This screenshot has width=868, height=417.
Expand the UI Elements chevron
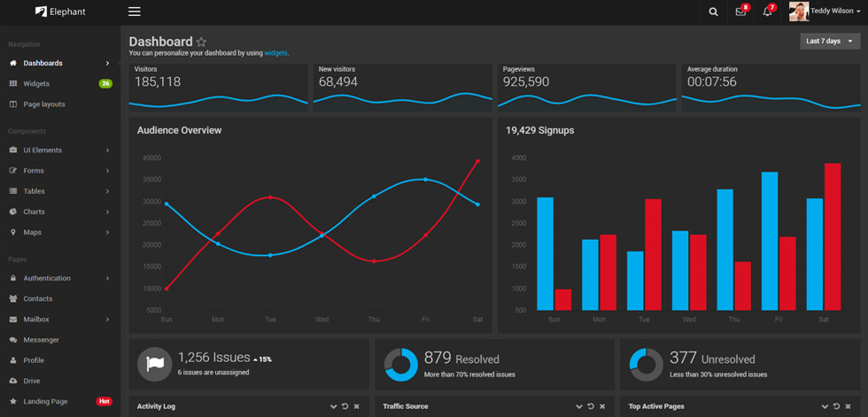[107, 150]
